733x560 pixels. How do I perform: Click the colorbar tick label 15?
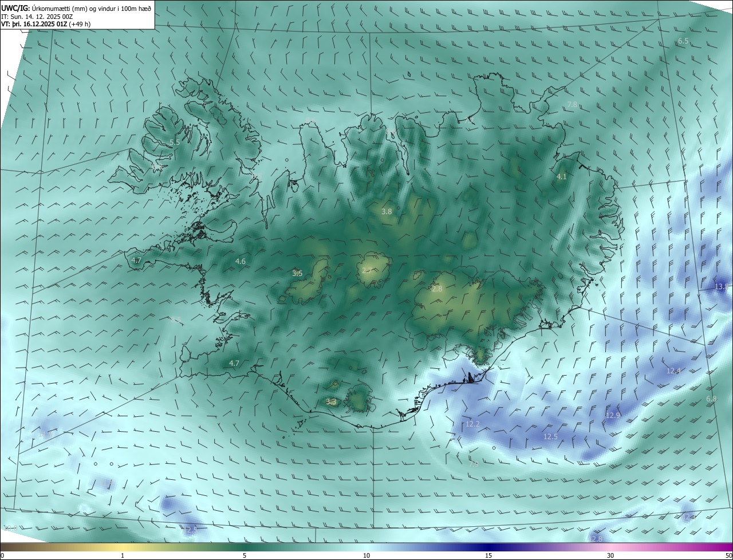488,555
